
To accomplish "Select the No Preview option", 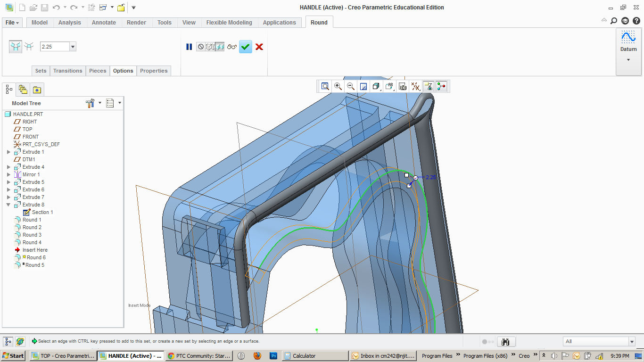I will coord(201,47).
